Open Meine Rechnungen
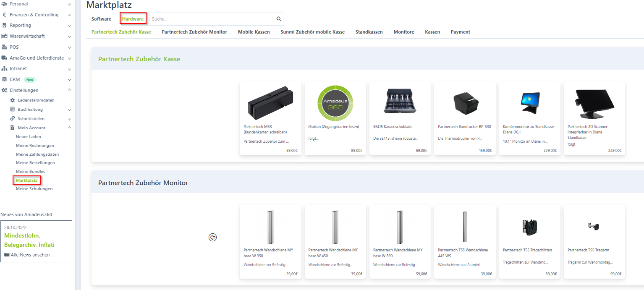 tap(35, 146)
